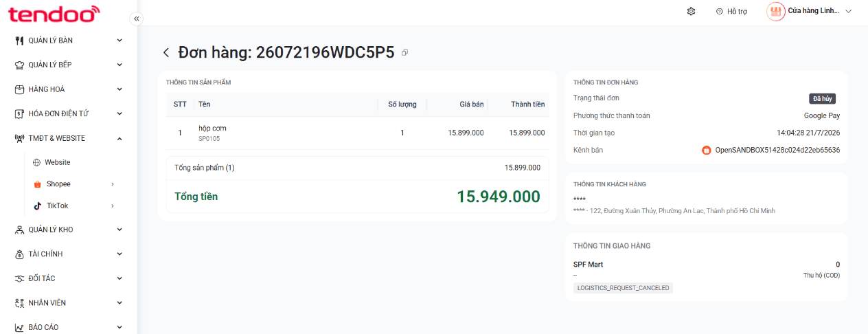
Task: Copy the order code with the copy icon
Action: tap(404, 53)
